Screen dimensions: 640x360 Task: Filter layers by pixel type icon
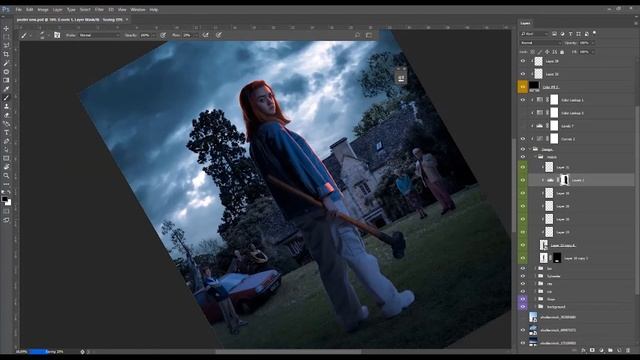point(554,34)
